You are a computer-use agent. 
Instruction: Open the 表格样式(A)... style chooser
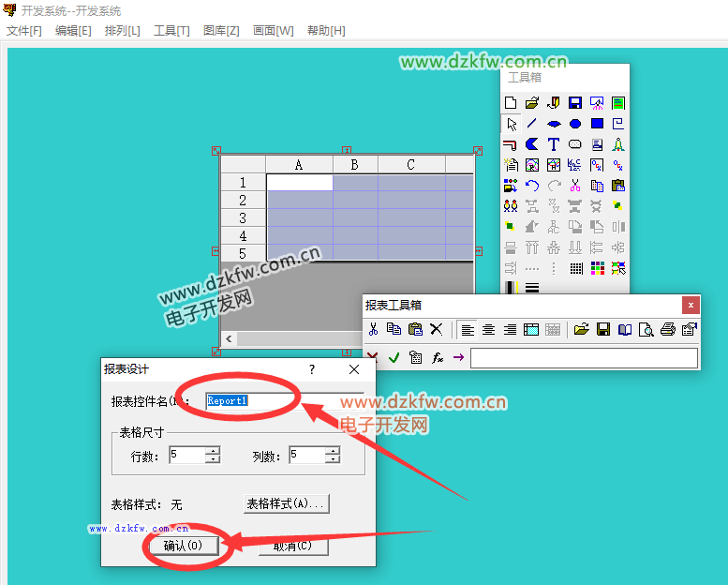pyautogui.click(x=286, y=504)
